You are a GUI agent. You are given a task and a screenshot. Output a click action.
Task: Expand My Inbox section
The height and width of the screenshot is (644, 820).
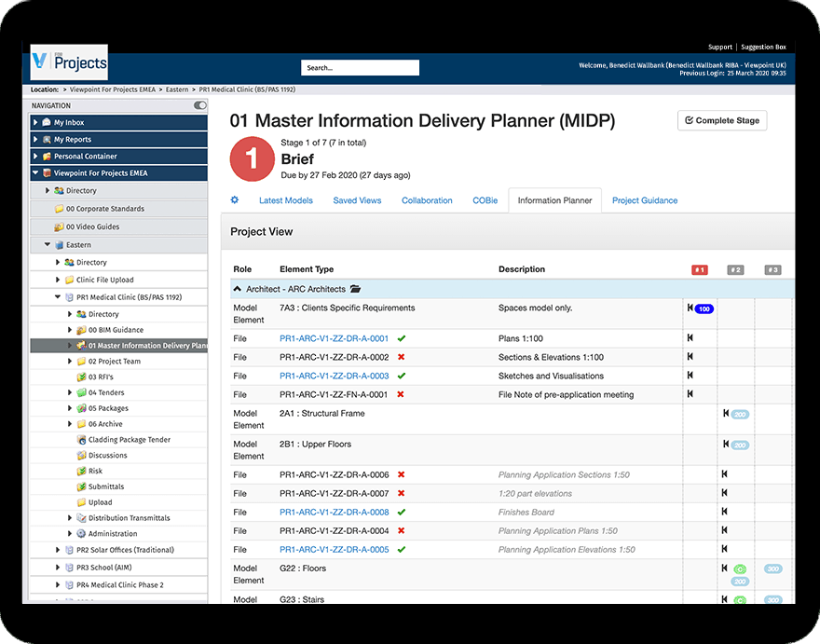pos(35,122)
